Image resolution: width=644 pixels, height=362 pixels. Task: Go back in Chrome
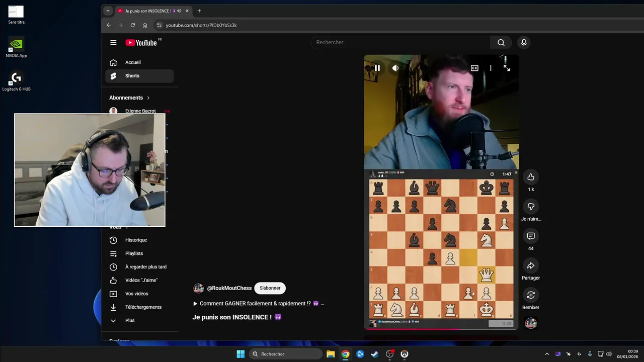pos(109,25)
